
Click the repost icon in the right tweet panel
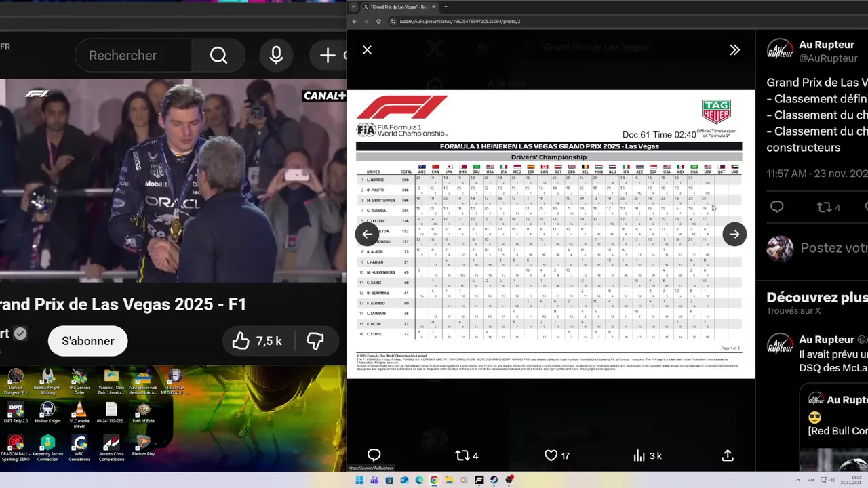(828, 207)
